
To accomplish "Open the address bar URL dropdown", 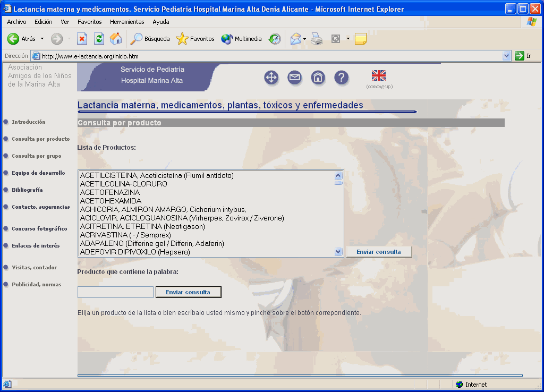I will click(506, 56).
